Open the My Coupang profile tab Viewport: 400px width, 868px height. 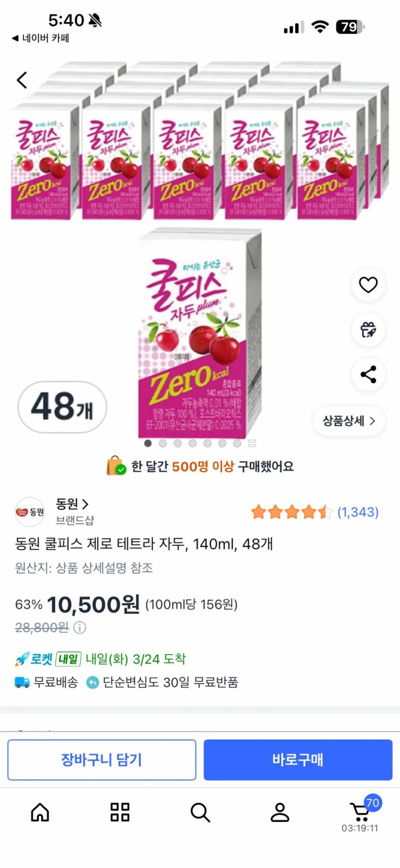[x=280, y=812]
